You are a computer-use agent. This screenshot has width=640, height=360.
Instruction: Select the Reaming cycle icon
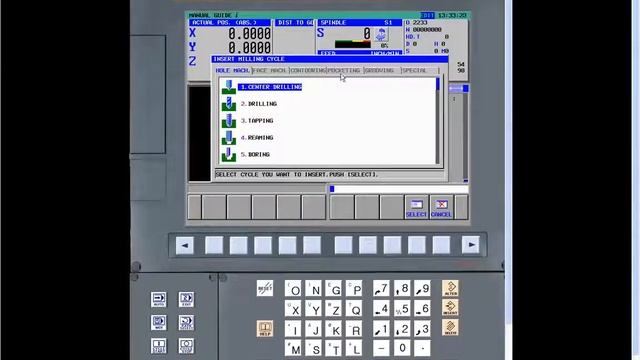pos(229,138)
